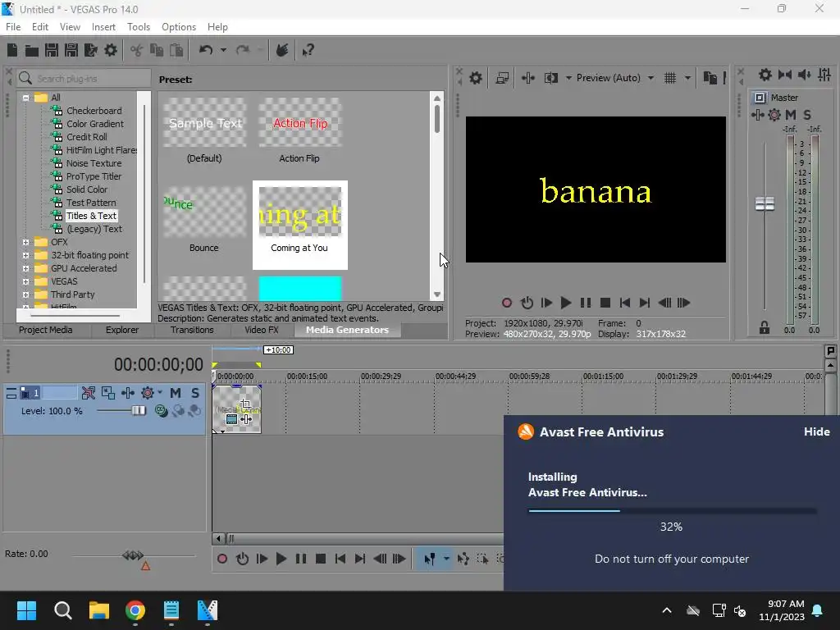Screen dimensions: 840x630
Task: Switch to Video FX tab
Action: 262,330
